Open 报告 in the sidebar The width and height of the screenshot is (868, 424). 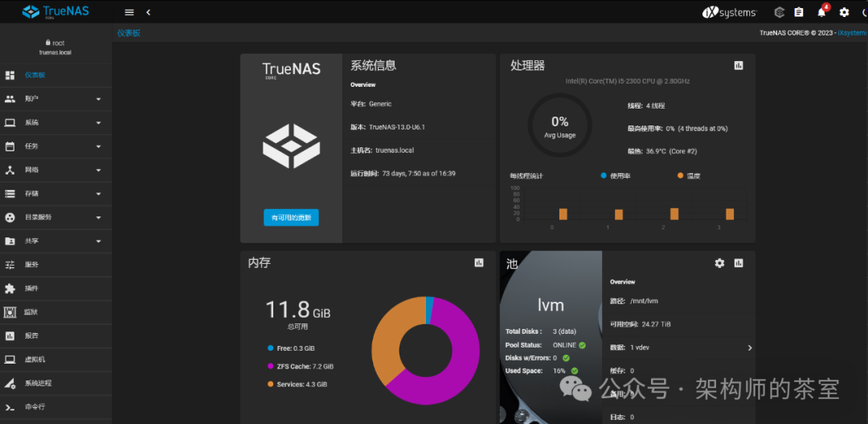[56, 335]
